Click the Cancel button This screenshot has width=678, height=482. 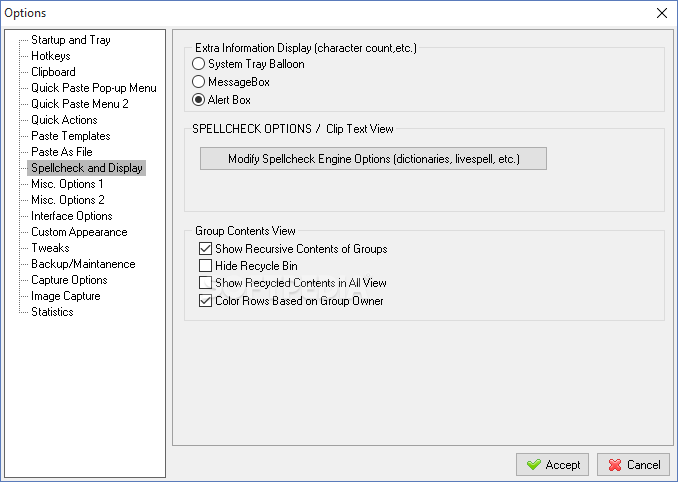(633, 465)
